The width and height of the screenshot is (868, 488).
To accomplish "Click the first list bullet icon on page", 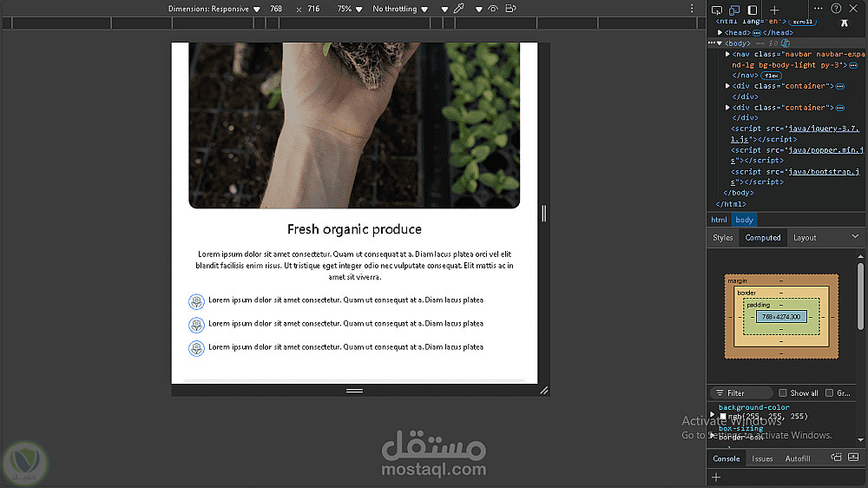I will coord(196,301).
